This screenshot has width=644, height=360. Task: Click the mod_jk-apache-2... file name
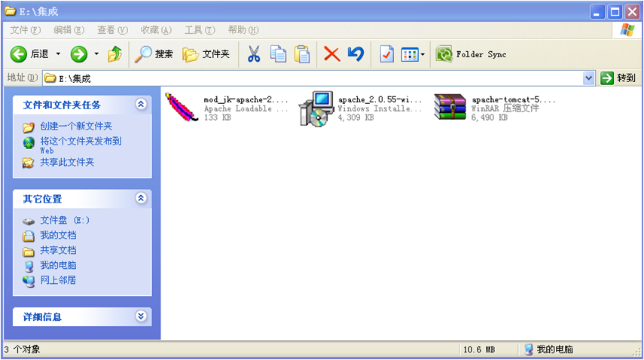tap(246, 99)
